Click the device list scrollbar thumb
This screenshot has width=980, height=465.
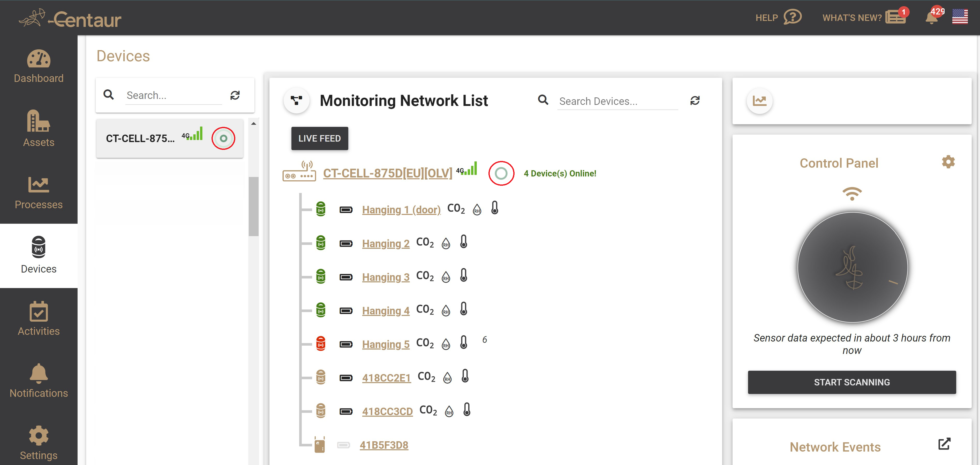tap(253, 206)
